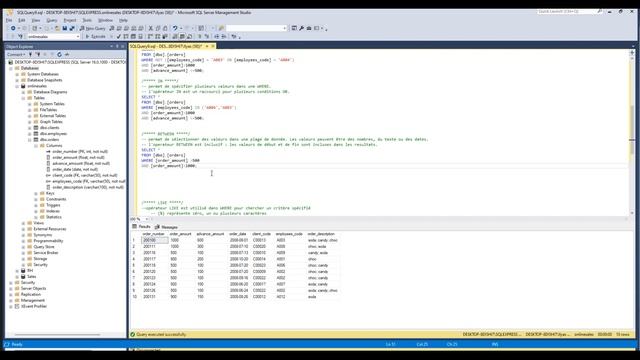Select the Replication folder
Screen dimensions: 640x360
click(x=31, y=294)
